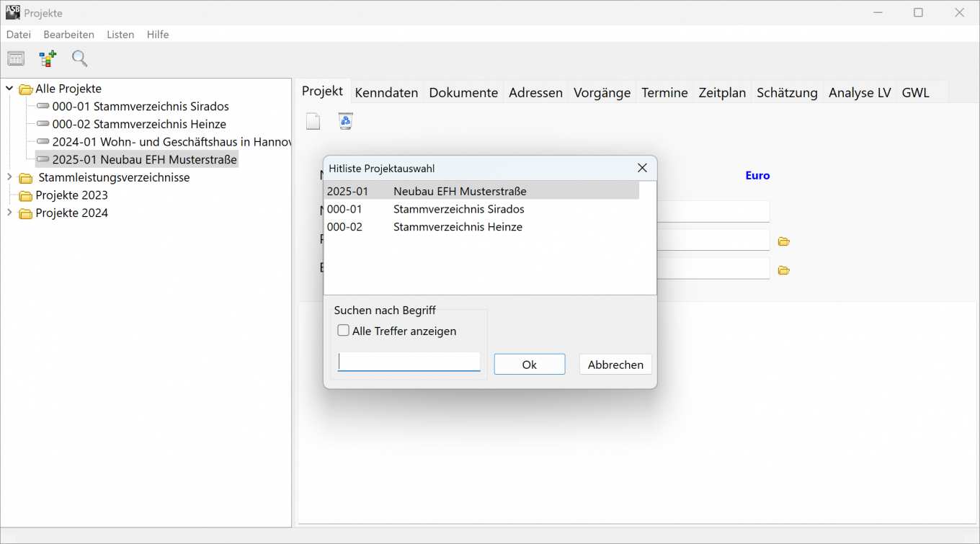
Task: Open search with the magnifying glass icon
Action: point(79,59)
